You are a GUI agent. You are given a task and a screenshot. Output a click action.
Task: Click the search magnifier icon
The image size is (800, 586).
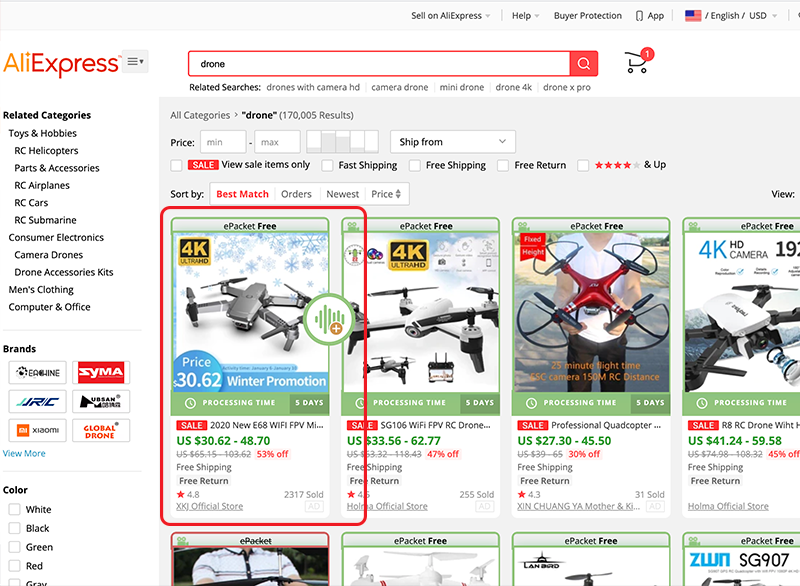(x=583, y=63)
